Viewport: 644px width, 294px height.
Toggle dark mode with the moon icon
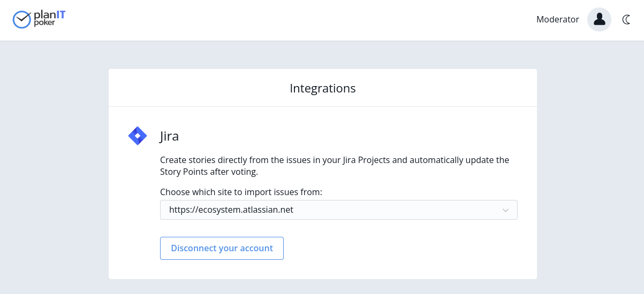[626, 20]
